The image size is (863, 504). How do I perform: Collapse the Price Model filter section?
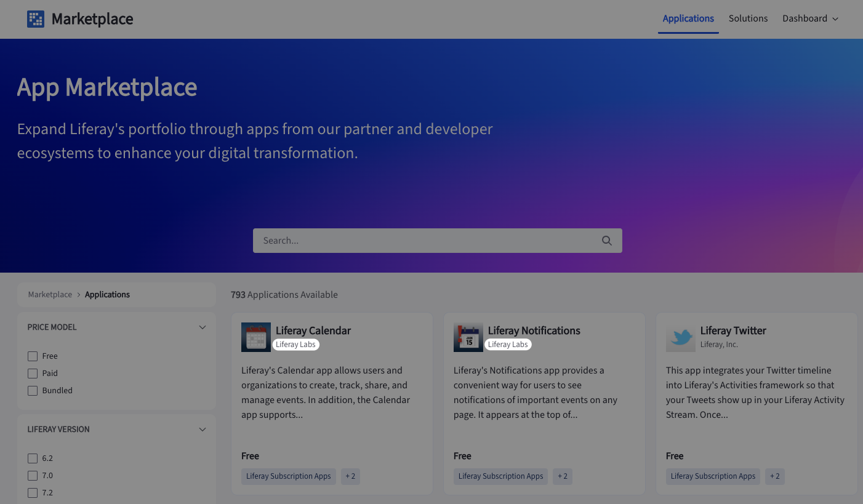tap(203, 327)
